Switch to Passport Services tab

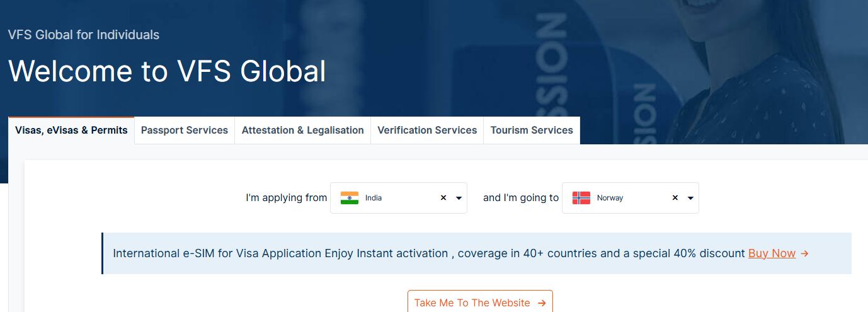(x=185, y=130)
